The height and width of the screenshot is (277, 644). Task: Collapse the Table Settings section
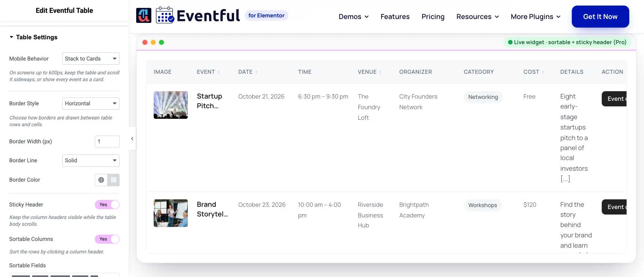tap(33, 37)
